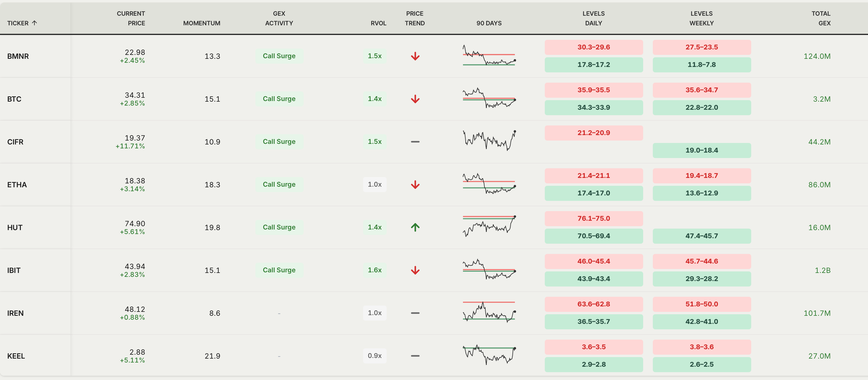Image resolution: width=868 pixels, height=380 pixels.
Task: Click the BMNR Call Surge badge
Action: (x=279, y=56)
